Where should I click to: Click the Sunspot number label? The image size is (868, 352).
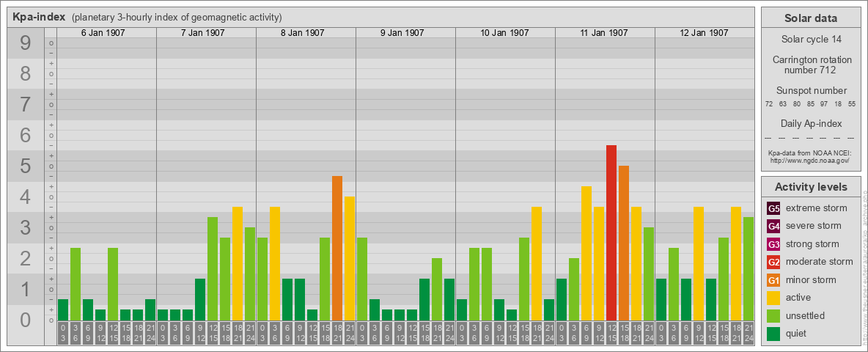[811, 91]
